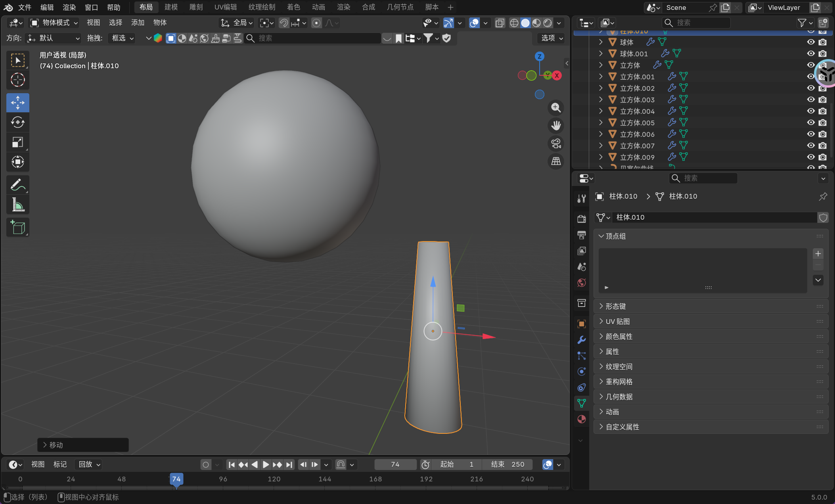835x504 pixels.
Task: Expand the 形态键 panel
Action: (615, 306)
